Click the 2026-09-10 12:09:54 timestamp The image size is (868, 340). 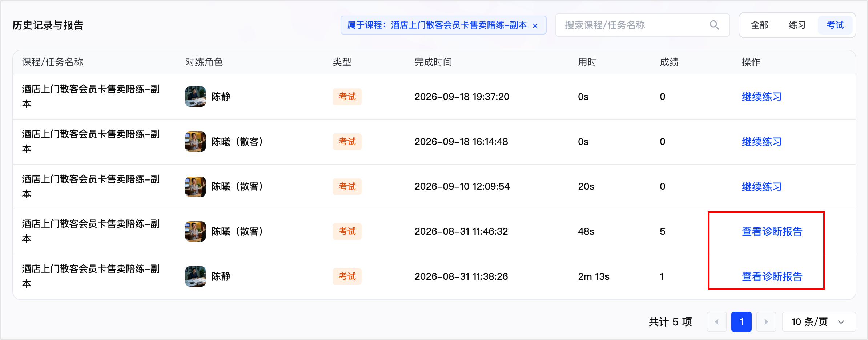tap(462, 187)
